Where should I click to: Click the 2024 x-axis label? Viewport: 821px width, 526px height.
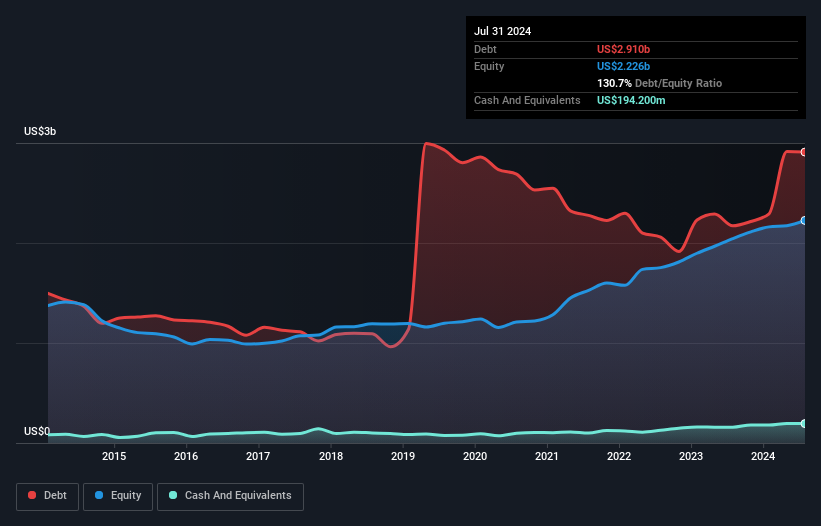tap(763, 456)
